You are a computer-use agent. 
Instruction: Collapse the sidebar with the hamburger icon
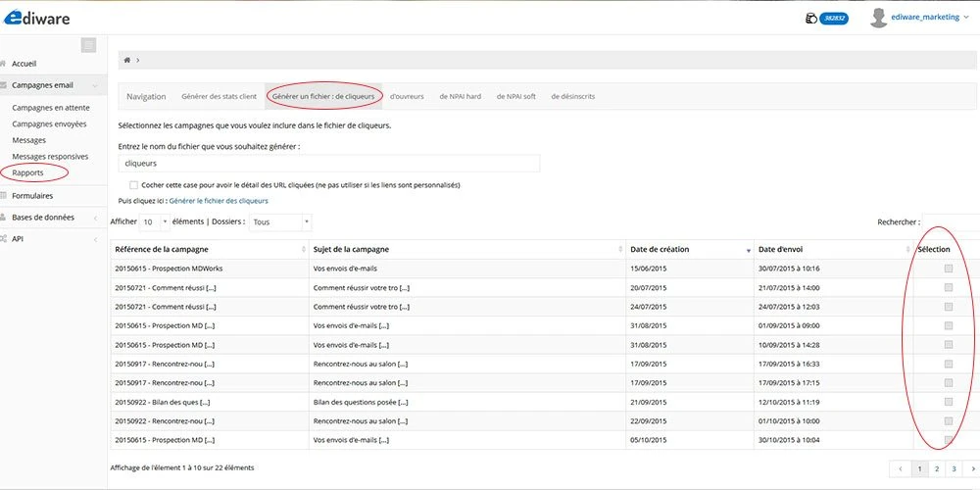coord(88,45)
